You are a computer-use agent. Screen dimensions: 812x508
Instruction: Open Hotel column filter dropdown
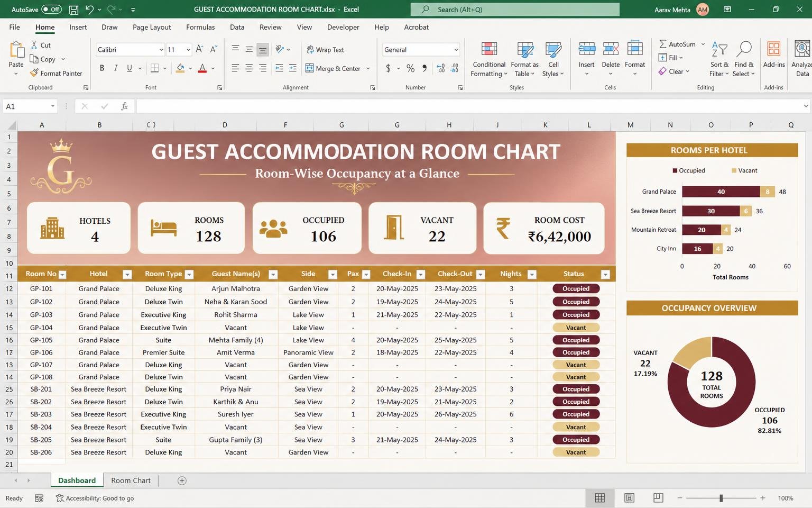(127, 274)
